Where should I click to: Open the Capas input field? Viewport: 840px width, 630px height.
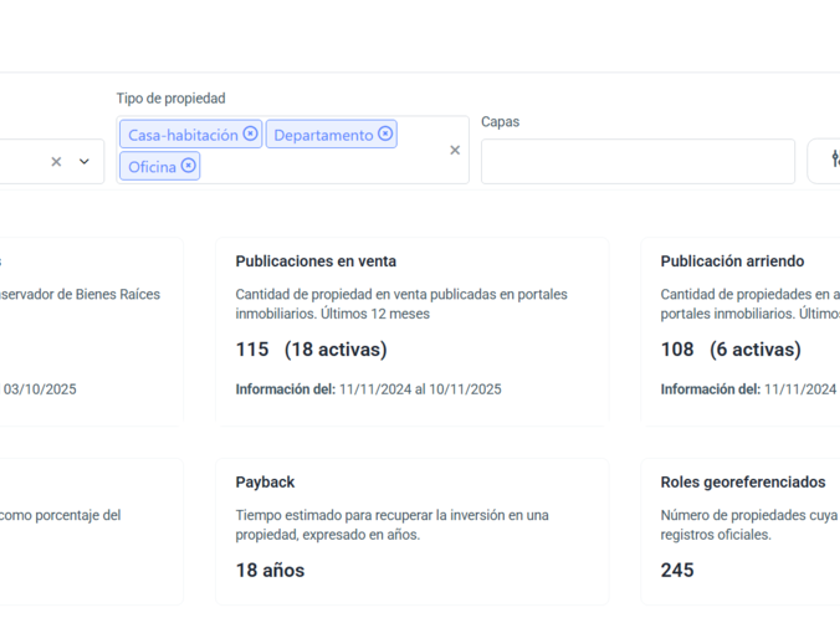point(638,161)
